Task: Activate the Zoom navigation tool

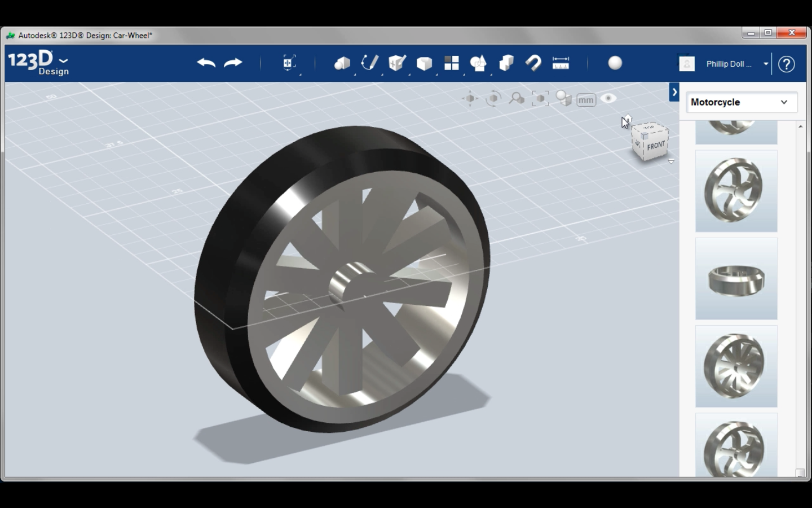Action: pos(517,99)
